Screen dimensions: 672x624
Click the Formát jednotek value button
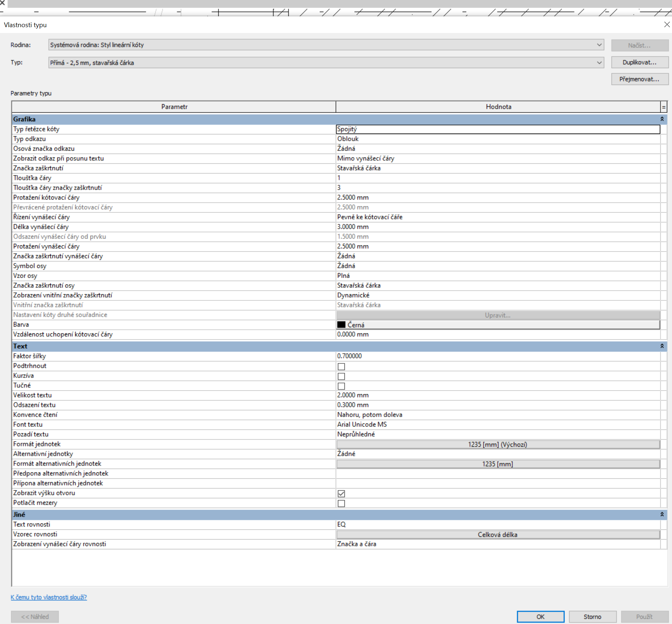(x=498, y=444)
